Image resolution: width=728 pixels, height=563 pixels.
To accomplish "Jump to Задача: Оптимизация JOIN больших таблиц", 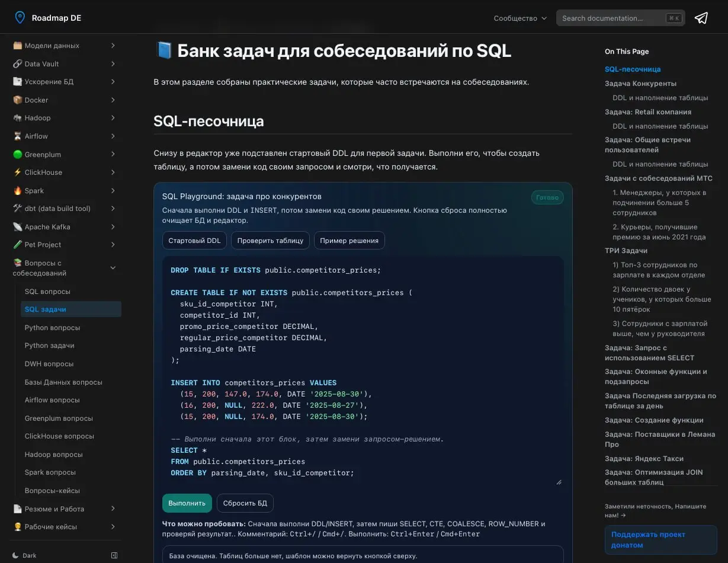I will click(653, 477).
